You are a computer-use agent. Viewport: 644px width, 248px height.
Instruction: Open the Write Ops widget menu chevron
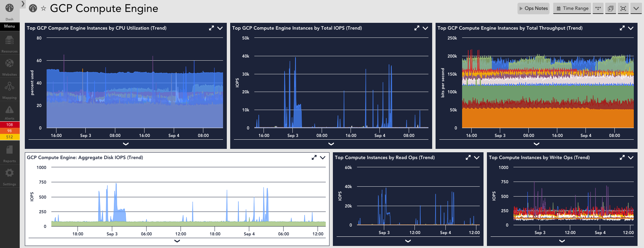click(631, 158)
